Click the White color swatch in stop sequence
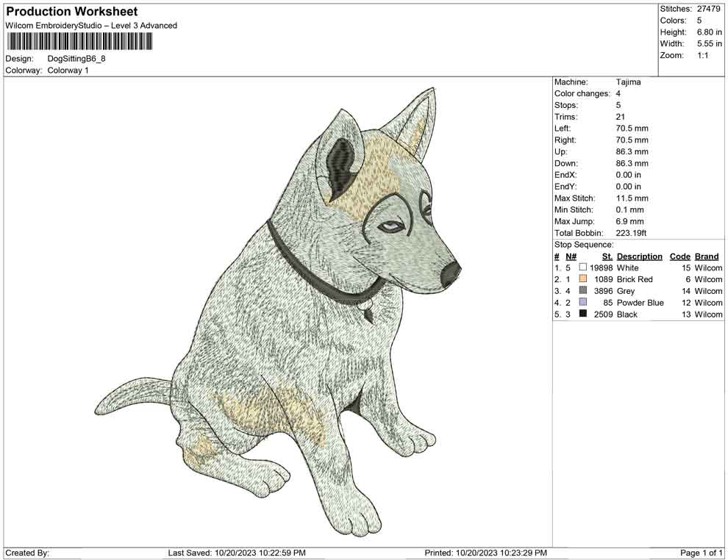Screen dimensions: 728x560 point(582,268)
